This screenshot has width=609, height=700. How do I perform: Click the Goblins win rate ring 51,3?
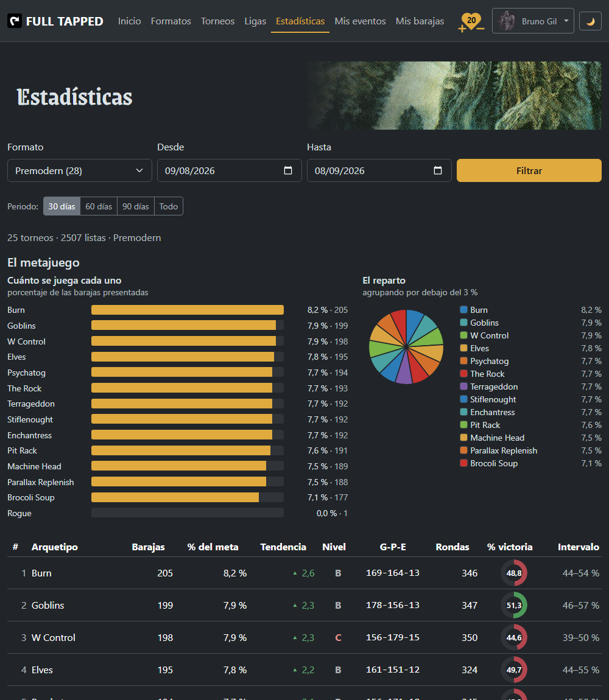514,606
